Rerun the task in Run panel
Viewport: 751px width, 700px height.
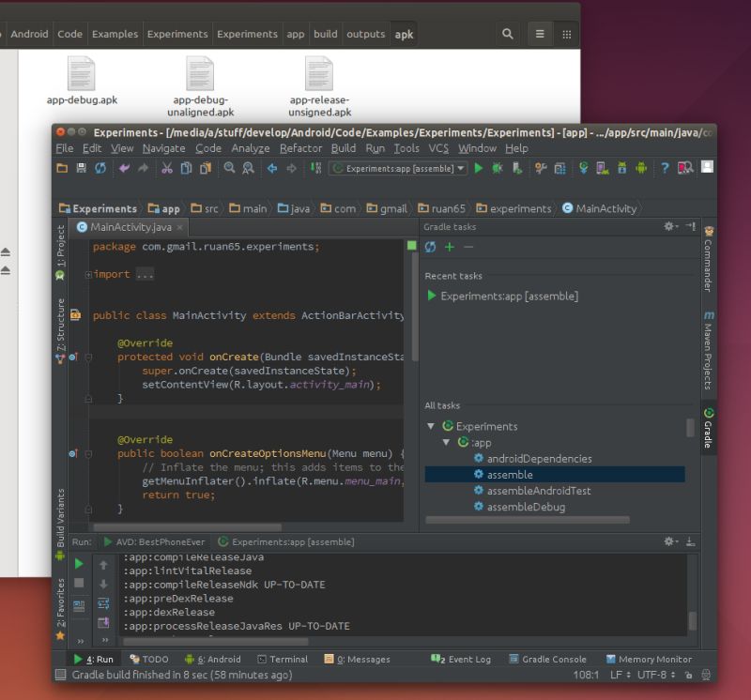tap(79, 564)
